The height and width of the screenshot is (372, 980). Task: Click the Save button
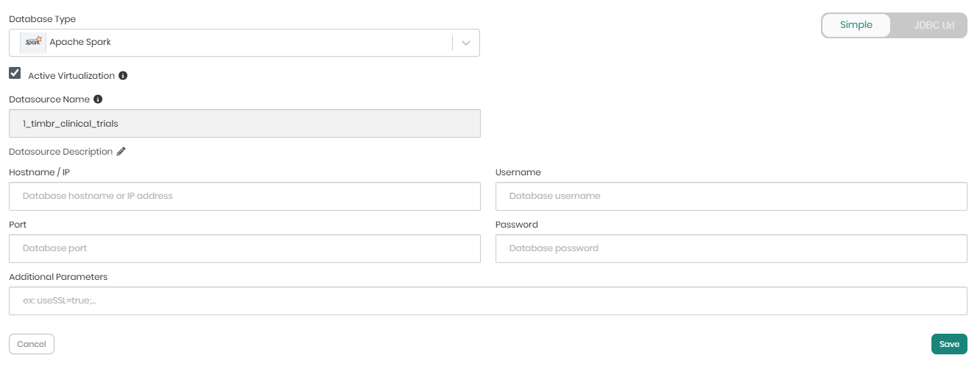coord(949,344)
